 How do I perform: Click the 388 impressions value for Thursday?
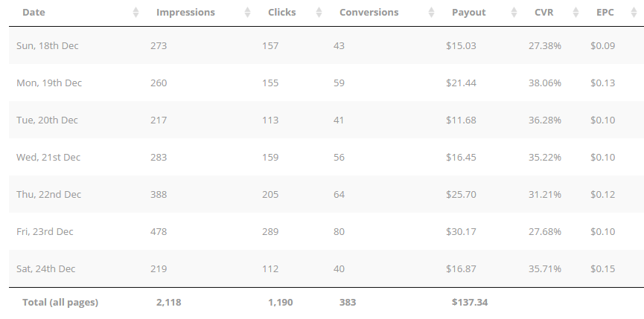tap(159, 194)
